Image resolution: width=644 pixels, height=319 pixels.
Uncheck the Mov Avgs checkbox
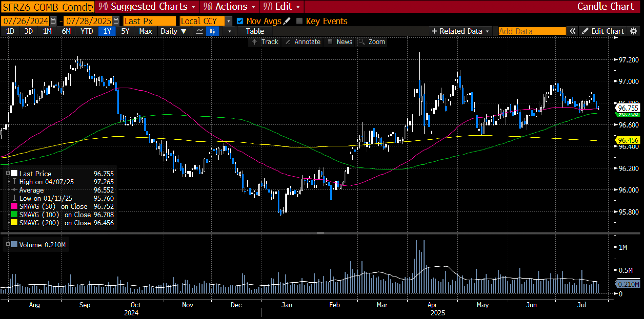coord(240,21)
